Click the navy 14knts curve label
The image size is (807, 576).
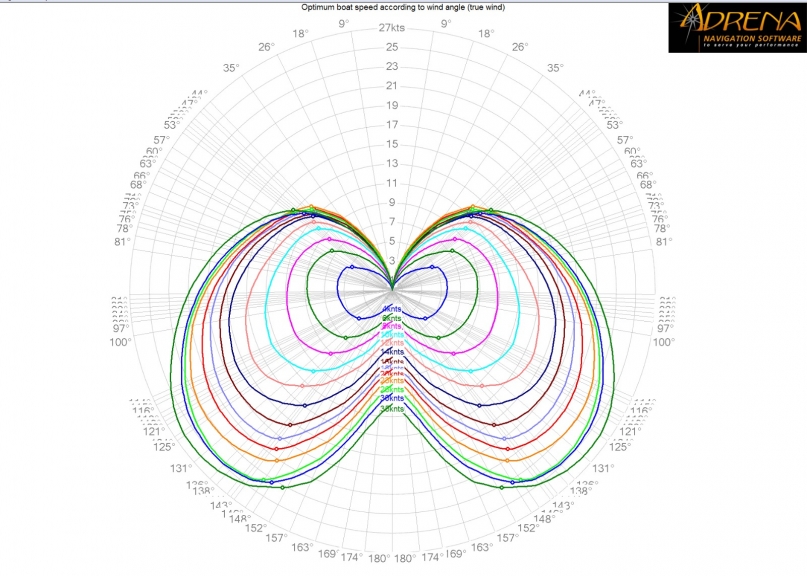pos(392,352)
